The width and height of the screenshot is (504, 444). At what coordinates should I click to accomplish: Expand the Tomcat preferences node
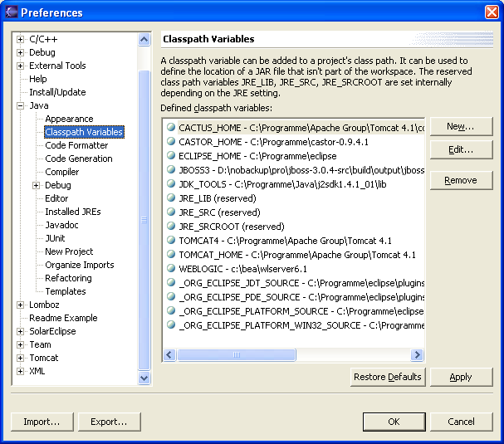21,358
